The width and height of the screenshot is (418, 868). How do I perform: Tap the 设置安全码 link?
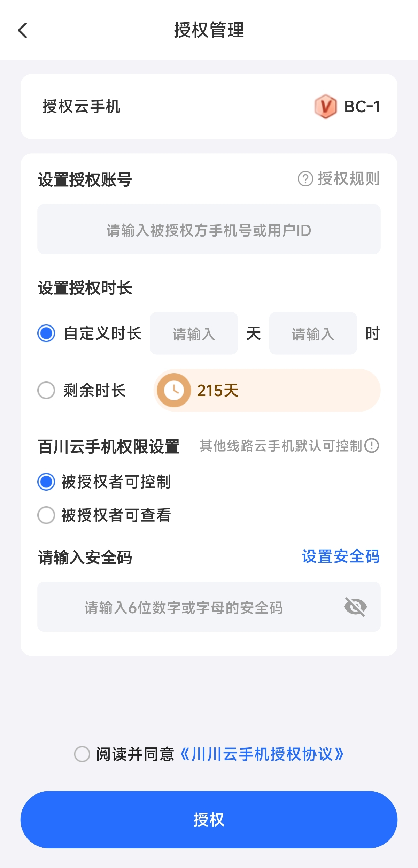(340, 556)
